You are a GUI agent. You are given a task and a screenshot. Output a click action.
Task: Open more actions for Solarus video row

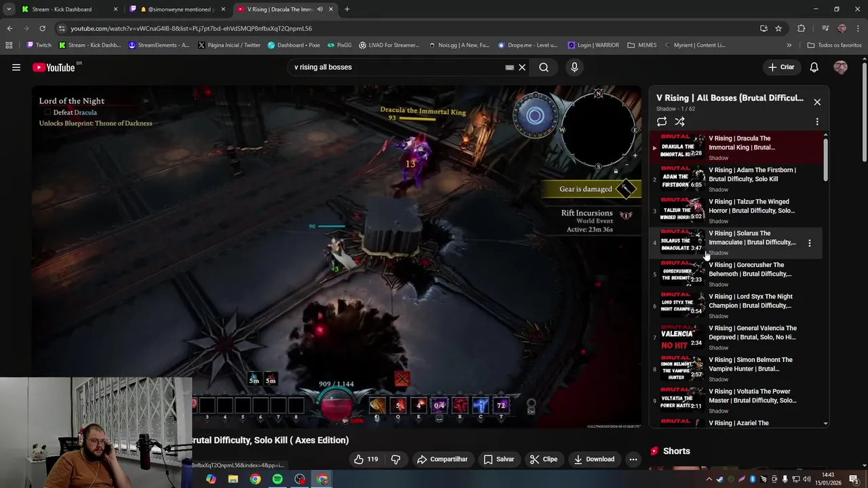pos(809,243)
